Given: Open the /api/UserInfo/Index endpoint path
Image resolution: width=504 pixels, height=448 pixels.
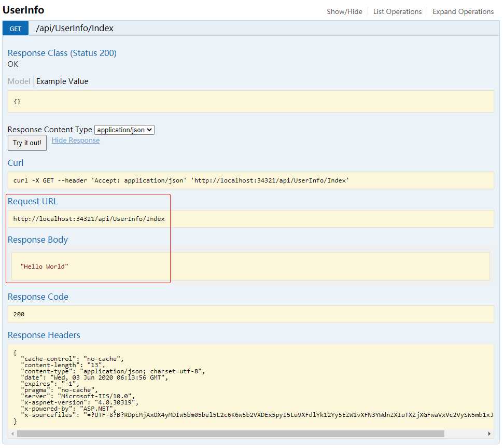Looking at the screenshot, I should pos(75,29).
